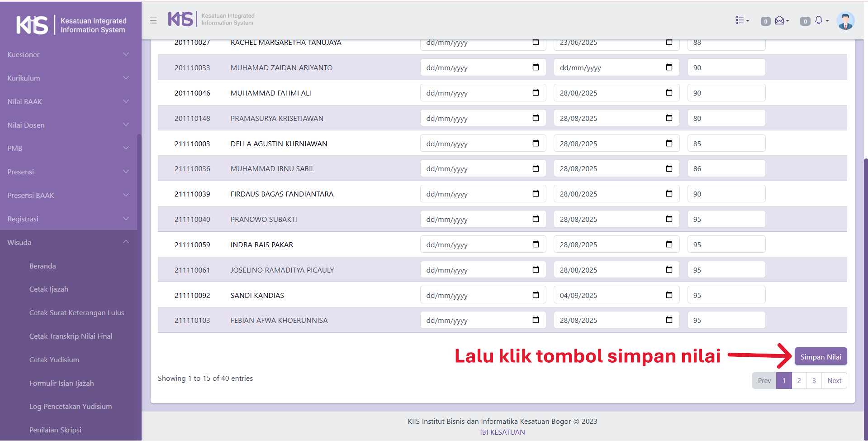The width and height of the screenshot is (868, 441).
Task: Go to the Next page of entries
Action: 834,381
